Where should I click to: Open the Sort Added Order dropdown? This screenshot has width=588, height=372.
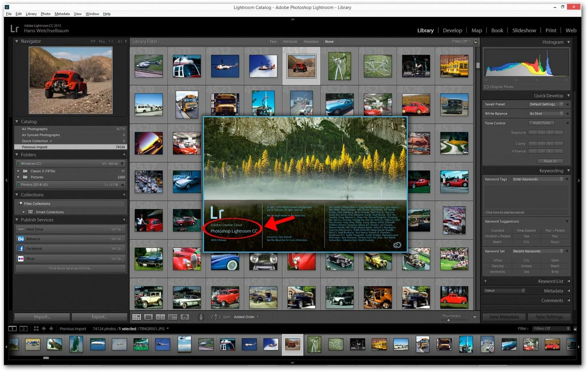(x=246, y=317)
